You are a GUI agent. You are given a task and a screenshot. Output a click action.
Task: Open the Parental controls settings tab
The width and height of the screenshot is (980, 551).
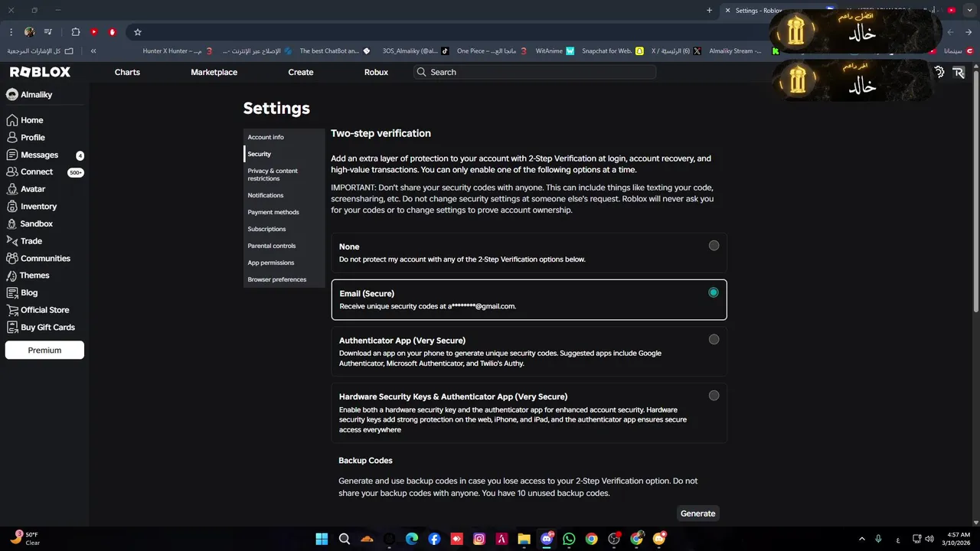(284, 246)
